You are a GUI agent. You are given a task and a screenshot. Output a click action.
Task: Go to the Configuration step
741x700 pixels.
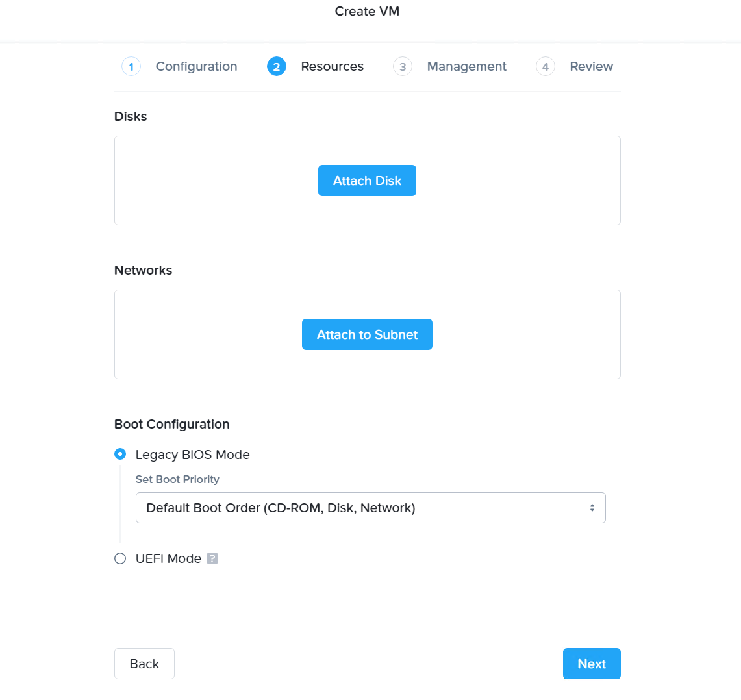pos(196,66)
